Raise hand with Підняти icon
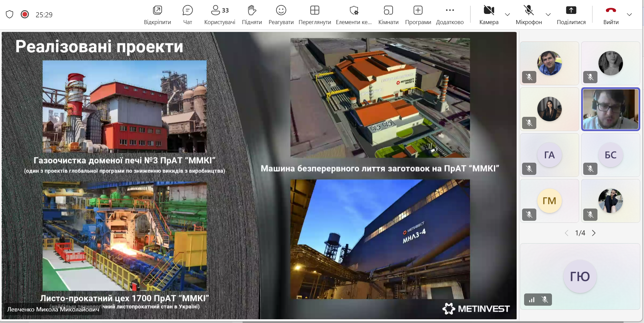The height and width of the screenshot is (323, 644). pyautogui.click(x=252, y=15)
